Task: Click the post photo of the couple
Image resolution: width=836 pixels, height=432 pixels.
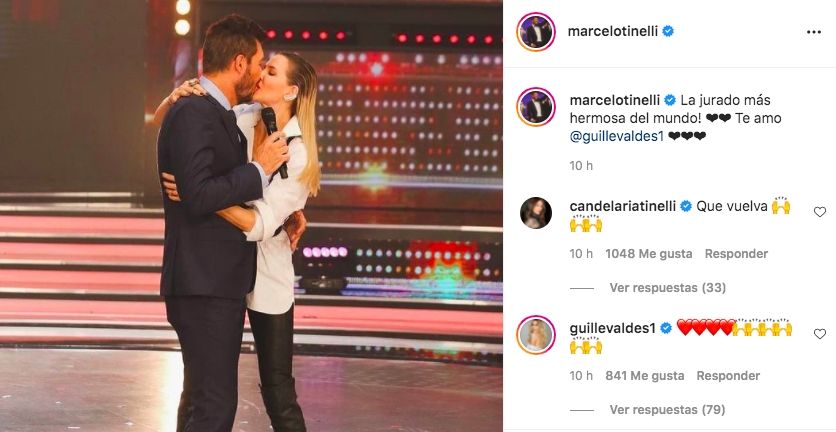Action: point(251,216)
